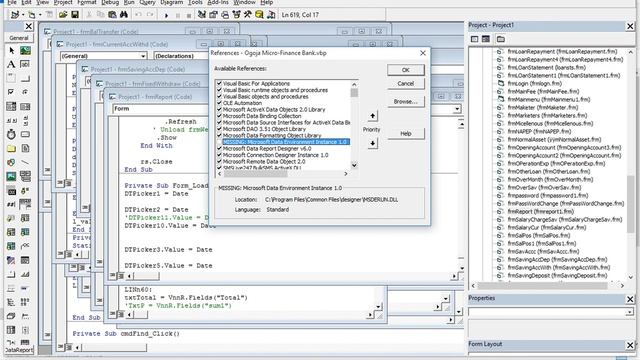640x360 pixels.
Task: Click the Open Project toolbar icon
Action: point(63,15)
